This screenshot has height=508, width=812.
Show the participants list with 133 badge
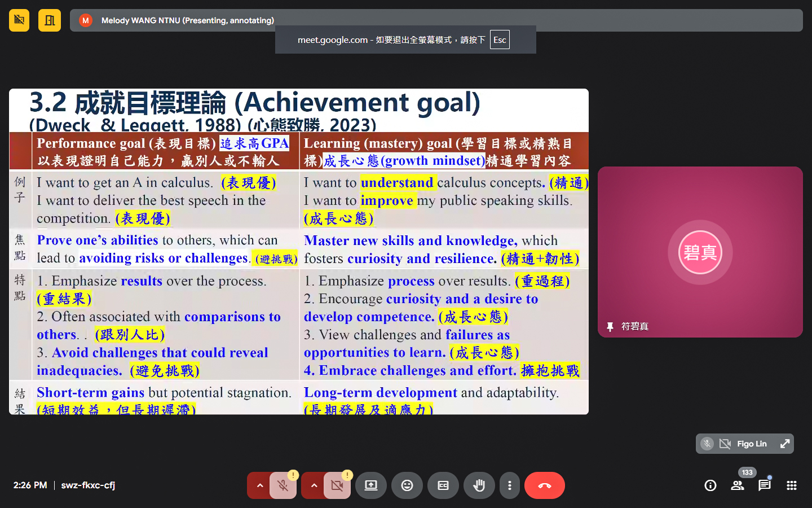[738, 485]
